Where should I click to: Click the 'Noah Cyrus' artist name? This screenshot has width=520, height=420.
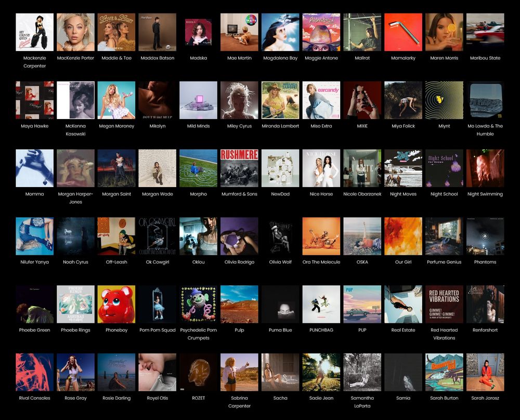click(75, 262)
